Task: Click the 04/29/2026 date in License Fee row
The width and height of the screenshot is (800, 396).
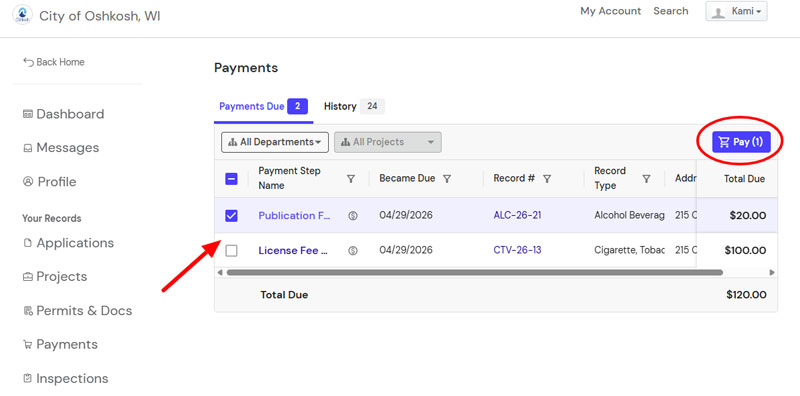Action: pos(406,250)
